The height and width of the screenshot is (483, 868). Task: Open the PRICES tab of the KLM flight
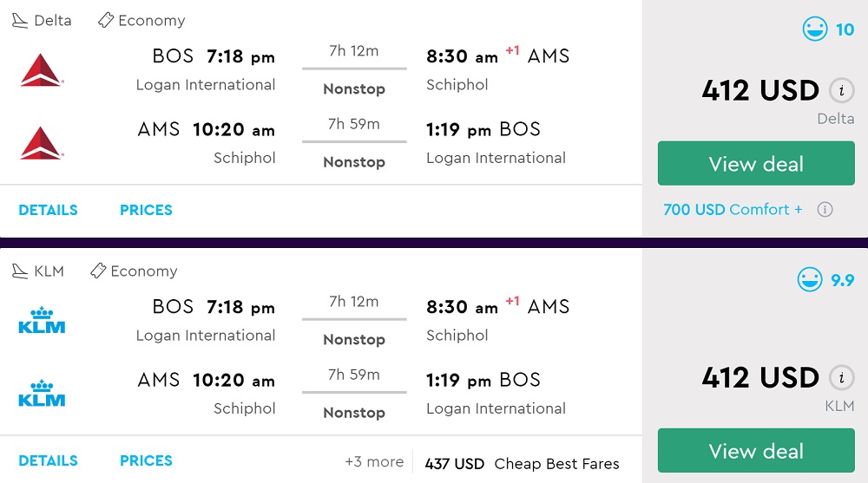[x=146, y=460]
